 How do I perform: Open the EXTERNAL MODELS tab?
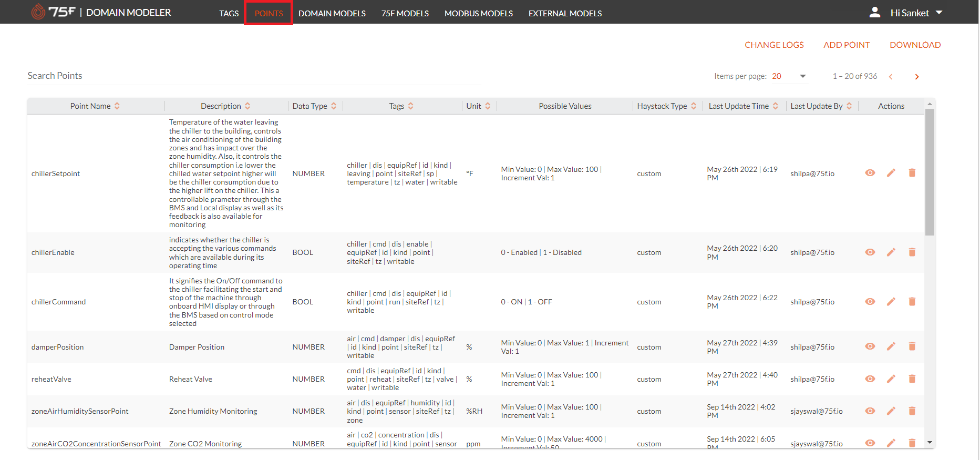pos(565,13)
